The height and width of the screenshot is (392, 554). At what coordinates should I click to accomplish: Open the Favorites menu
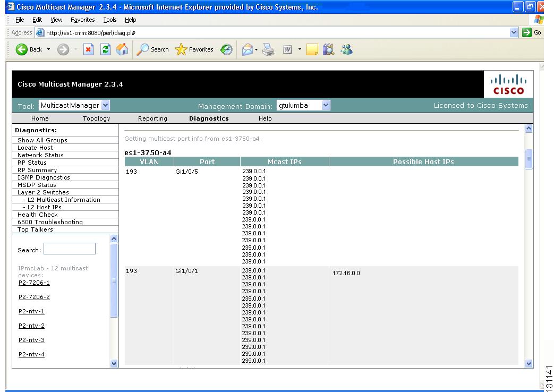(x=82, y=20)
